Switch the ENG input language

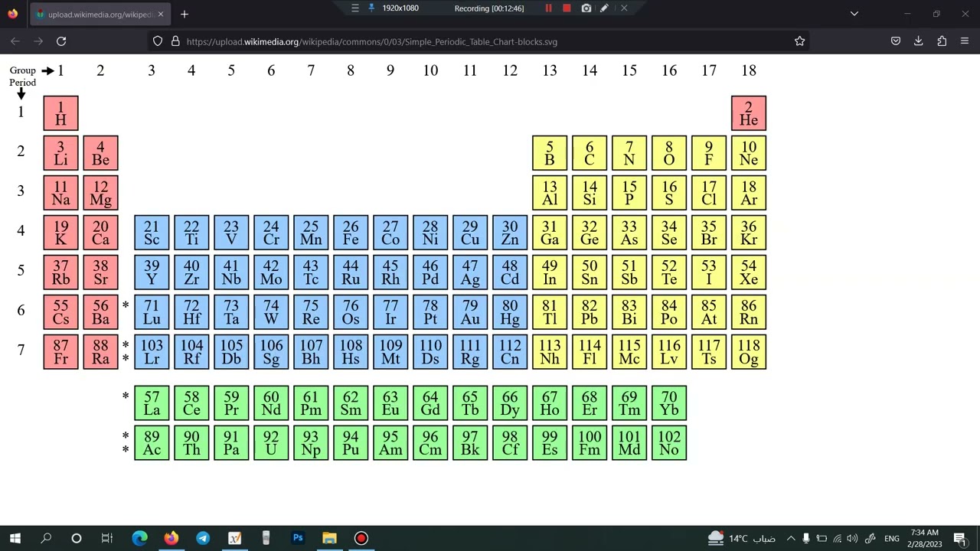(x=892, y=538)
